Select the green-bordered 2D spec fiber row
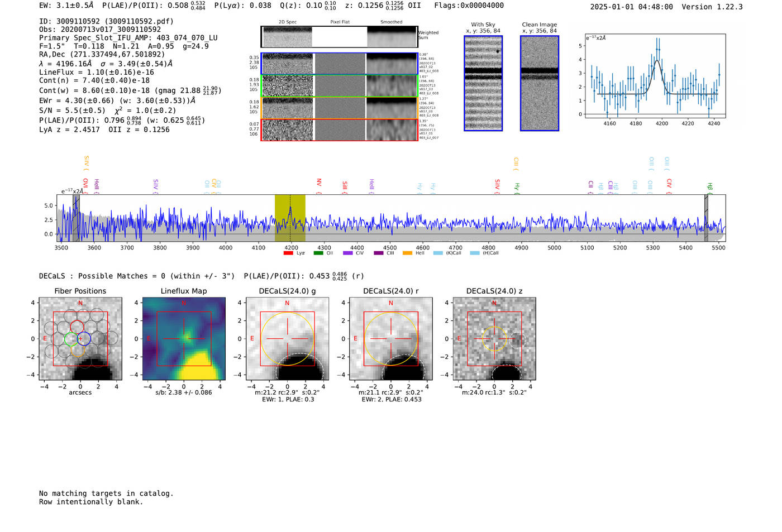This screenshot has height=532, width=782. pyautogui.click(x=339, y=86)
